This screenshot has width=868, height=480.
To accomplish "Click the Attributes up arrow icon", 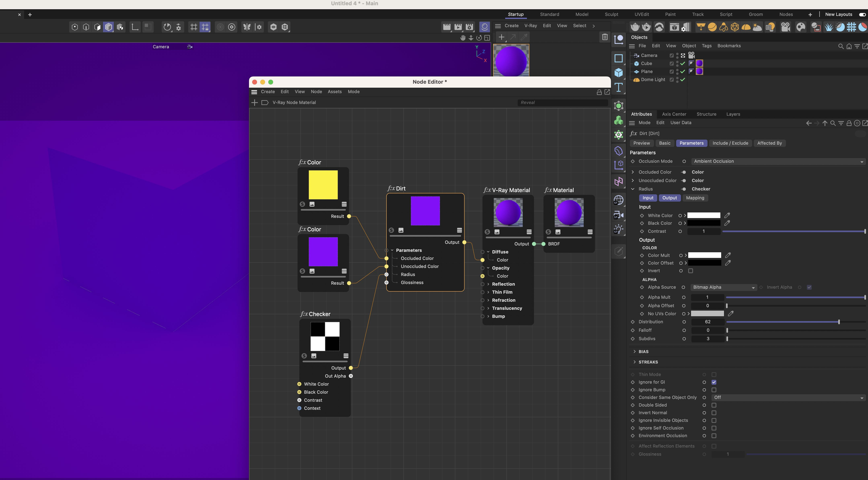I will click(825, 123).
